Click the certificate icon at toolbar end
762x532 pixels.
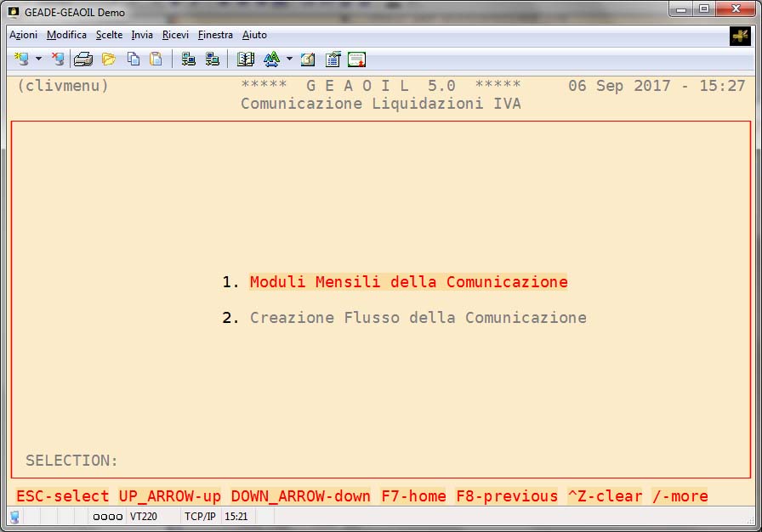coord(356,59)
